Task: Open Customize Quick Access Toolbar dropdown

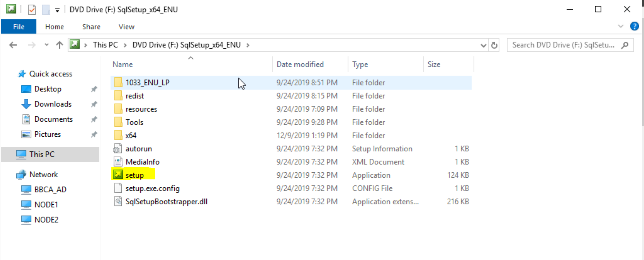Action: 57,10
